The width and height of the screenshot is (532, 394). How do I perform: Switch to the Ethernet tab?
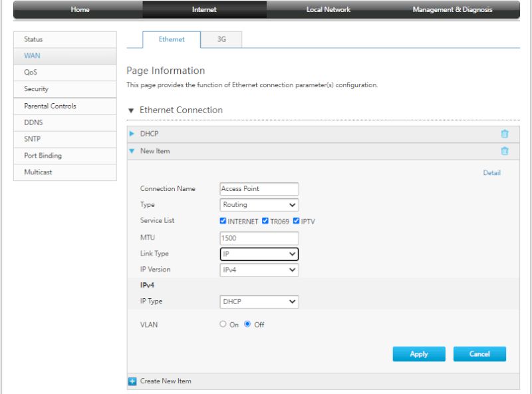pos(172,39)
